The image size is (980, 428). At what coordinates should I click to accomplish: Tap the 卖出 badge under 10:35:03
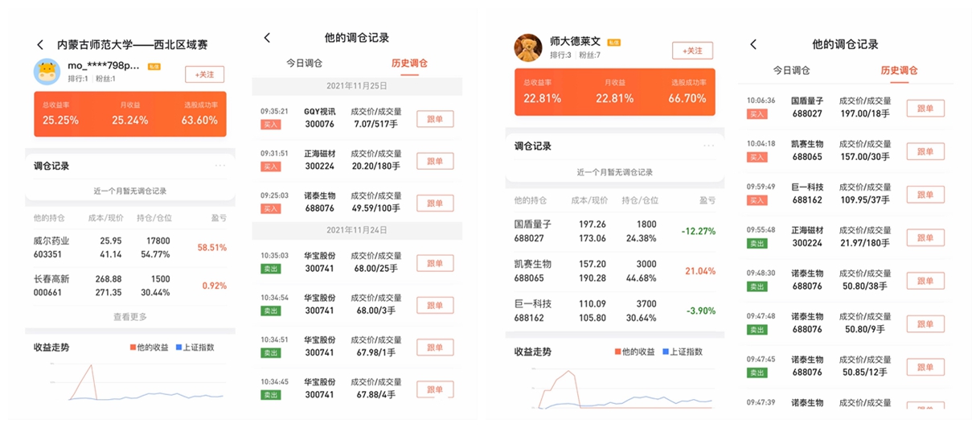[270, 269]
